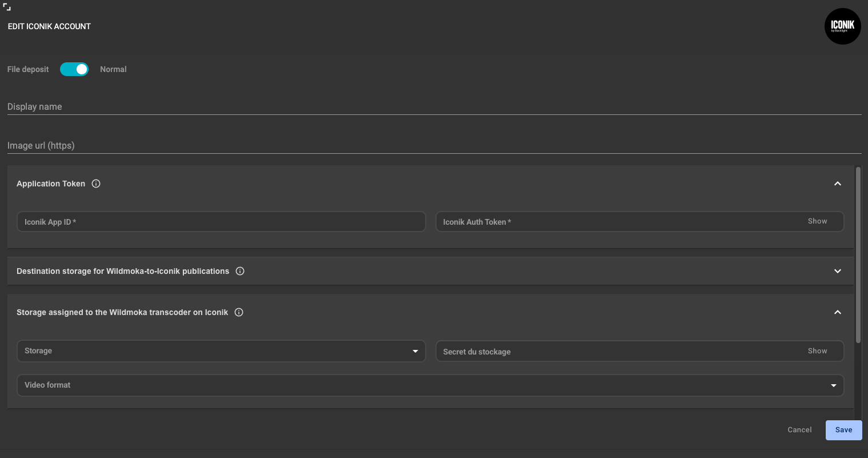The width and height of the screenshot is (868, 458).
Task: Open the Video format dropdown
Action: (430, 385)
